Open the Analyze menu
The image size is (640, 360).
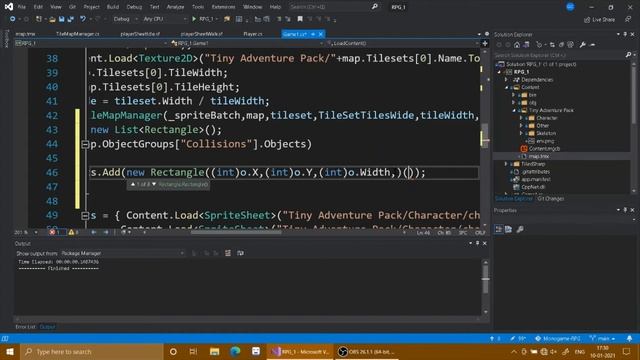(x=175, y=7)
